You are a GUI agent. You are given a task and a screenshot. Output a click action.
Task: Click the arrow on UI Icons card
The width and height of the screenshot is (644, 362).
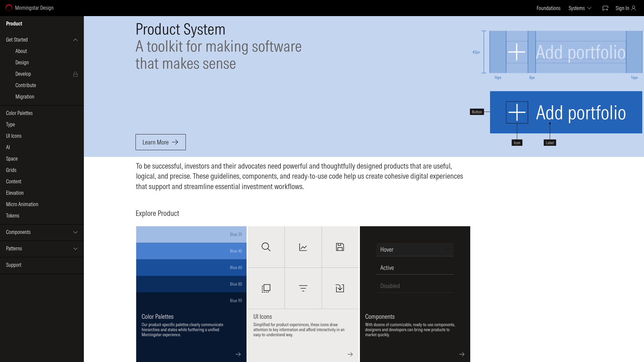point(350,354)
